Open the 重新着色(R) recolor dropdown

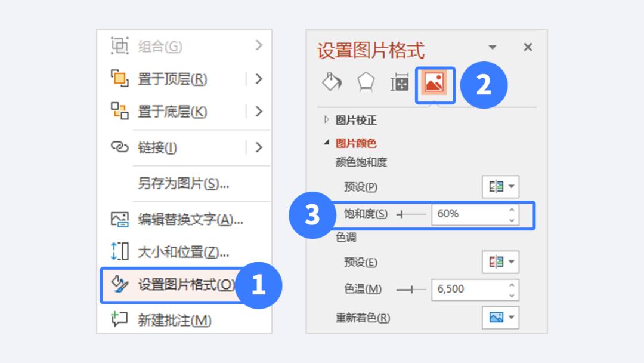[500, 317]
